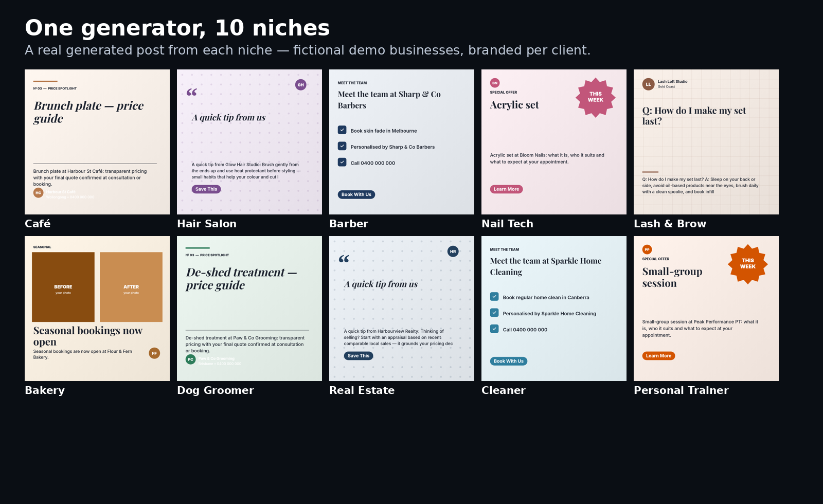Toggle 'Personalised by Sparkle Home Cleaning' checkbox
823x504 pixels.
click(494, 313)
